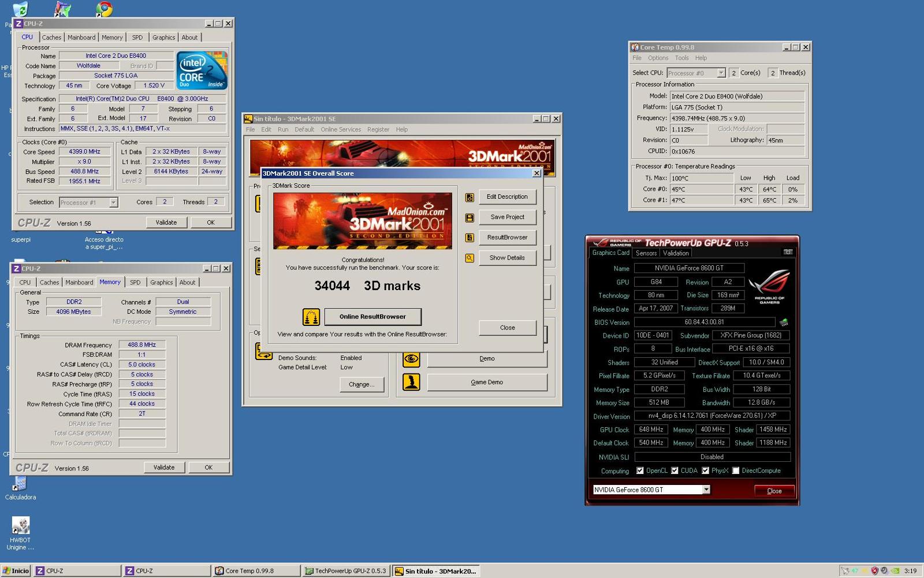Open the Recycle Bin desktop icon

pyautogui.click(x=20, y=9)
